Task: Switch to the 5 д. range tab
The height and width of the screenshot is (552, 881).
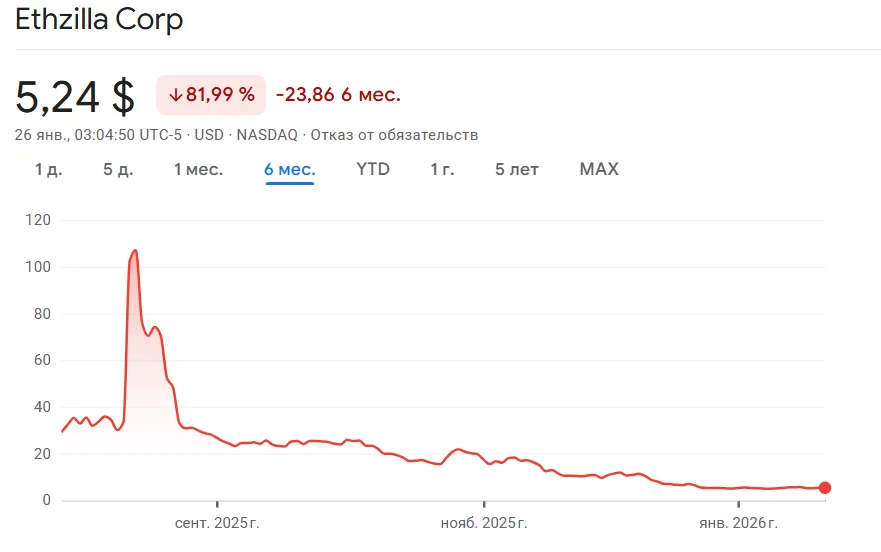Action: (x=118, y=169)
